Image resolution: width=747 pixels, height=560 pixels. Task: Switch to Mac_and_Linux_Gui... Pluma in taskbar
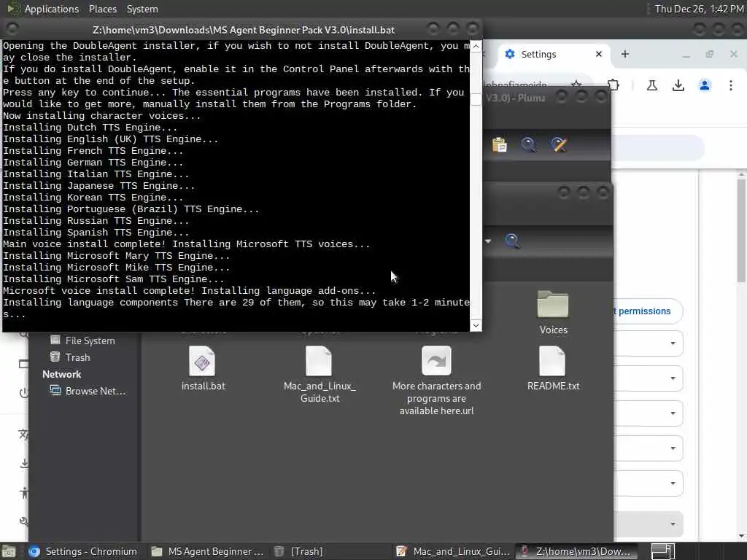[453, 551]
